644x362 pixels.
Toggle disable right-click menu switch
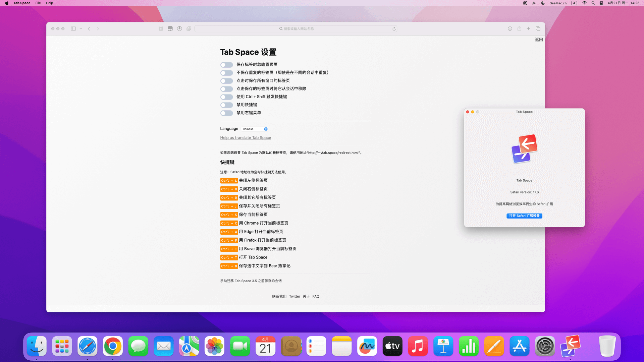(x=226, y=113)
